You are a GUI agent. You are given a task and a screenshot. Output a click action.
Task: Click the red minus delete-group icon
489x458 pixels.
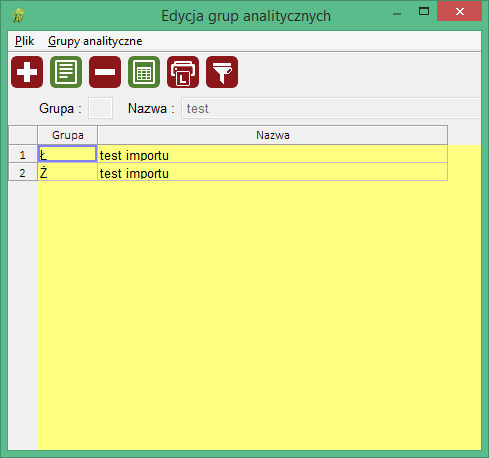tap(105, 72)
